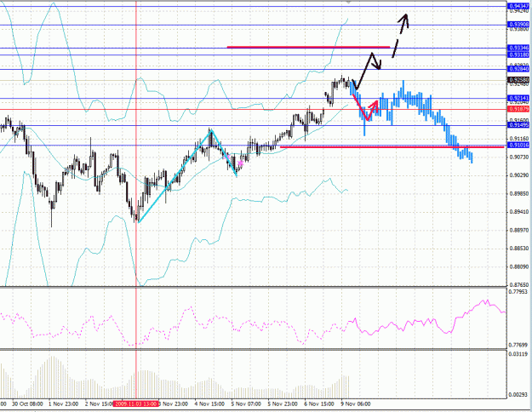Click the 0.89850 axis value

pos(519,194)
